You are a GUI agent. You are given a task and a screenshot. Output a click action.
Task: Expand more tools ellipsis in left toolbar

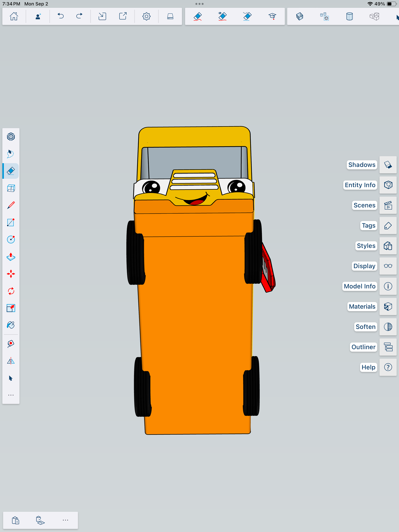tap(11, 395)
